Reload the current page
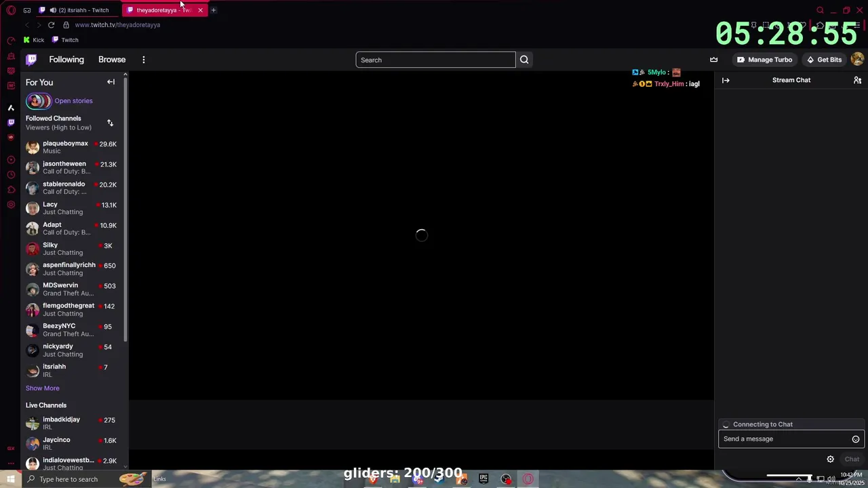The height and width of the screenshot is (488, 868). 51,25
